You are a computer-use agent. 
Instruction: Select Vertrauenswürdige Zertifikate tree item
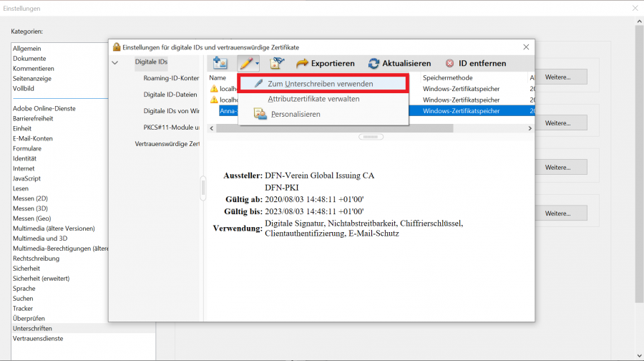click(x=167, y=144)
